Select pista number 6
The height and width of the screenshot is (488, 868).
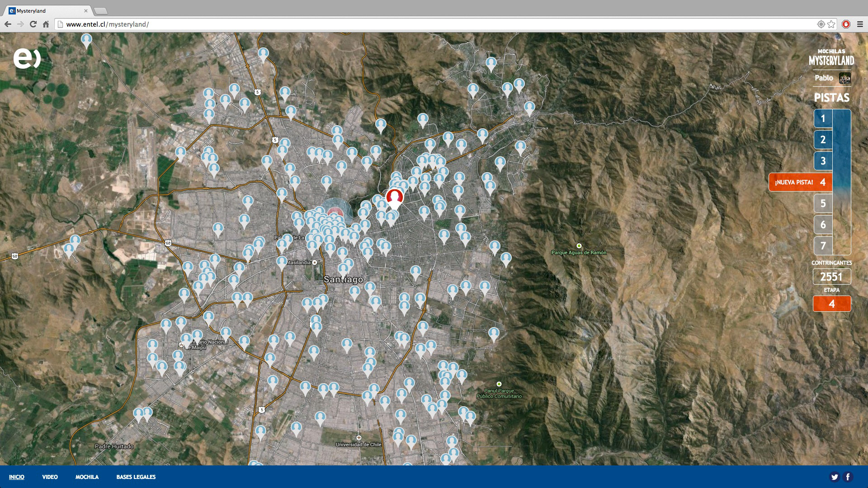click(823, 225)
